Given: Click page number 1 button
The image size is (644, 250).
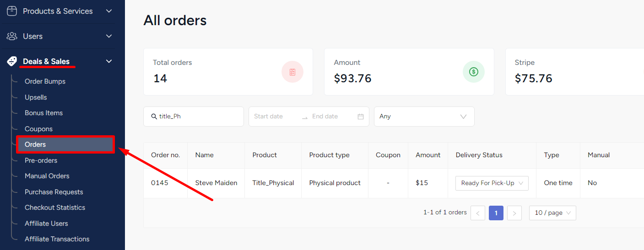Looking at the screenshot, I should [496, 213].
